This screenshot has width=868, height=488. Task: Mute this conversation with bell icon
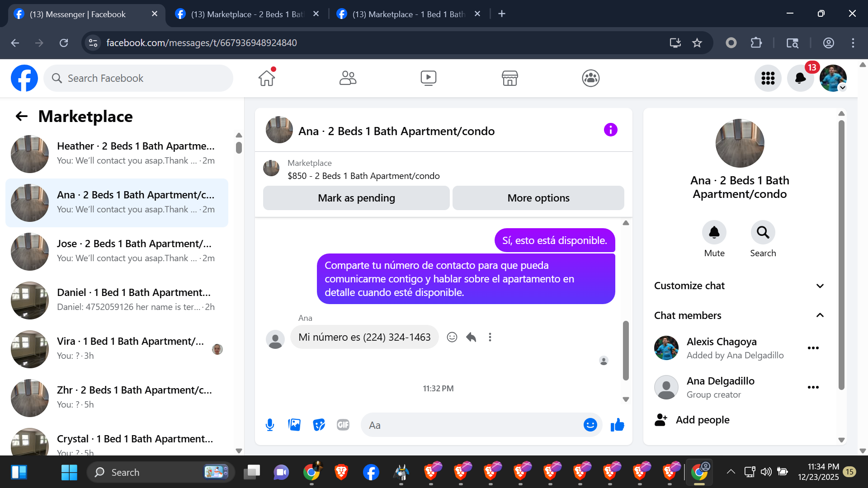tap(714, 232)
